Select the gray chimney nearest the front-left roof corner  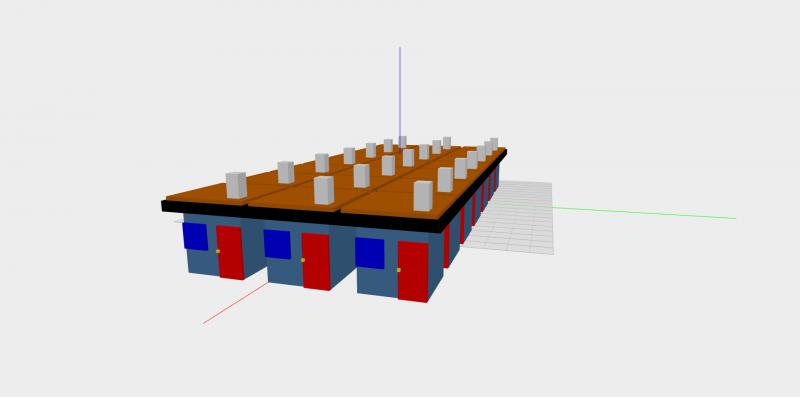click(x=236, y=185)
